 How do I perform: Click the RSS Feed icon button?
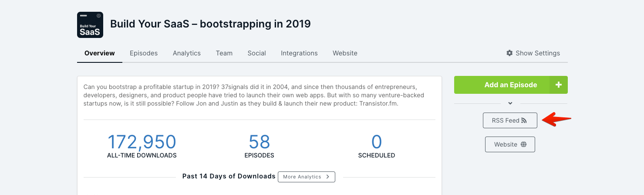[510, 120]
